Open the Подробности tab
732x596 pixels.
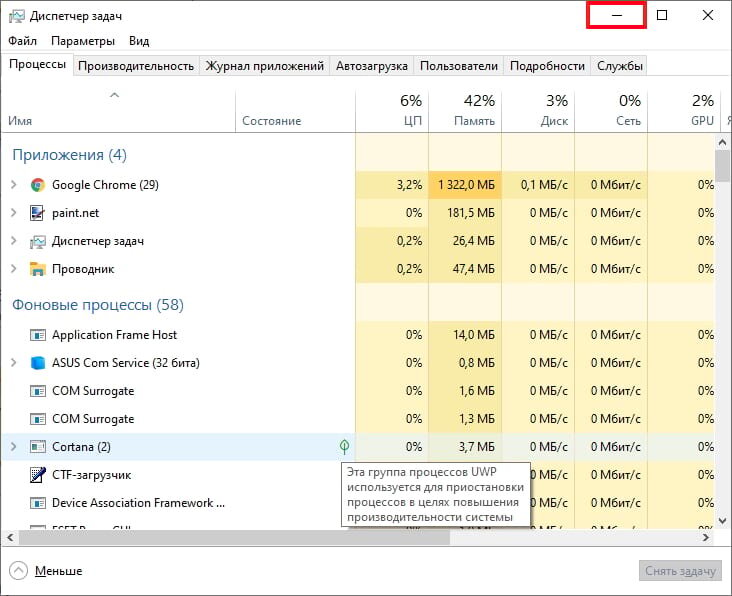547,66
